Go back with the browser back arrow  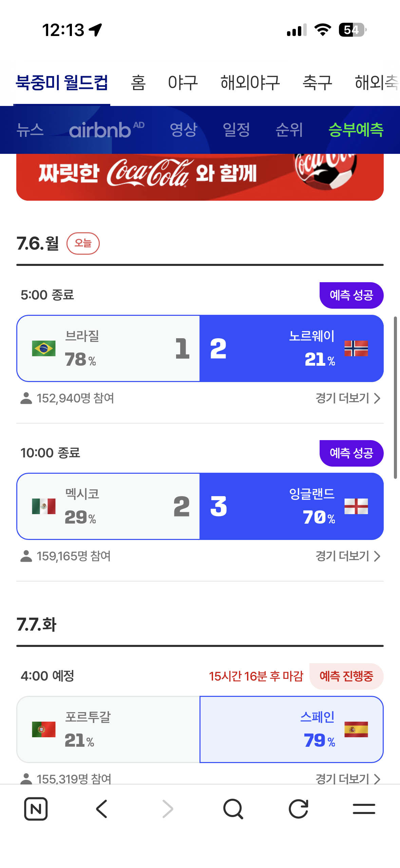[x=101, y=809]
